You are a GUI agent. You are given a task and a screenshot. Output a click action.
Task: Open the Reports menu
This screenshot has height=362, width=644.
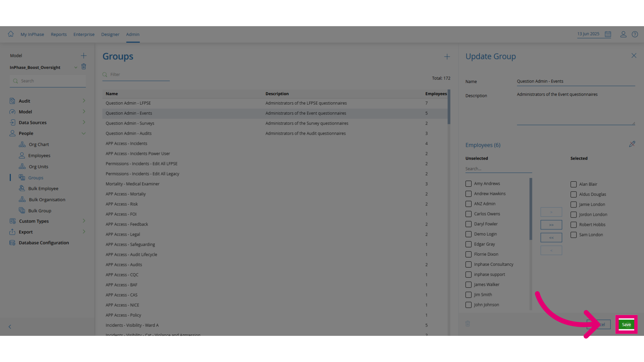tap(59, 34)
